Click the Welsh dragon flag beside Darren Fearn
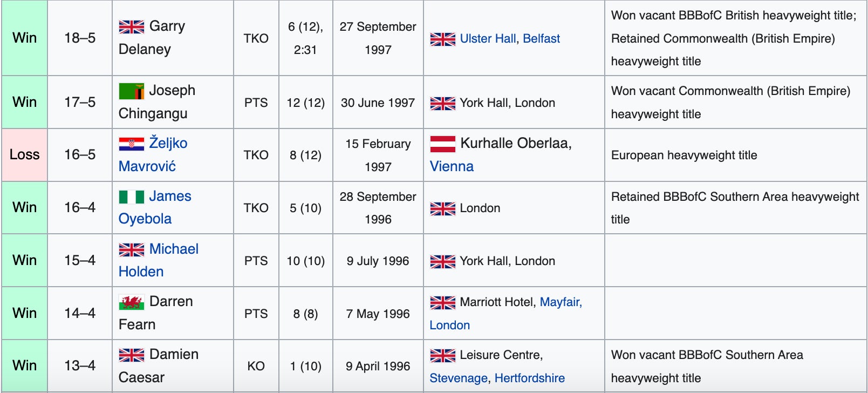 131,302
